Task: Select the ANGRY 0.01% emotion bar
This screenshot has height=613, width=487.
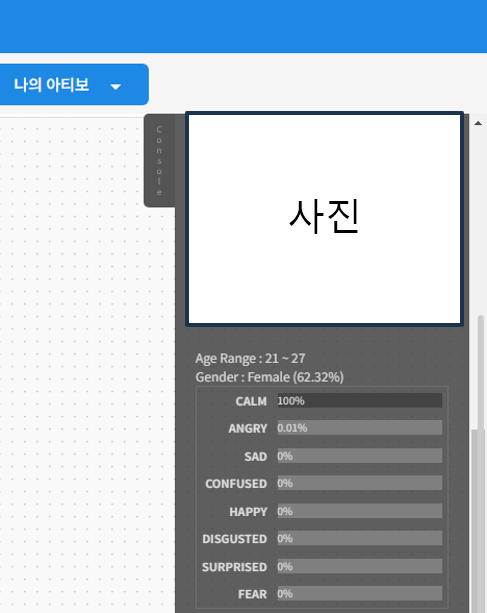Action: [360, 428]
